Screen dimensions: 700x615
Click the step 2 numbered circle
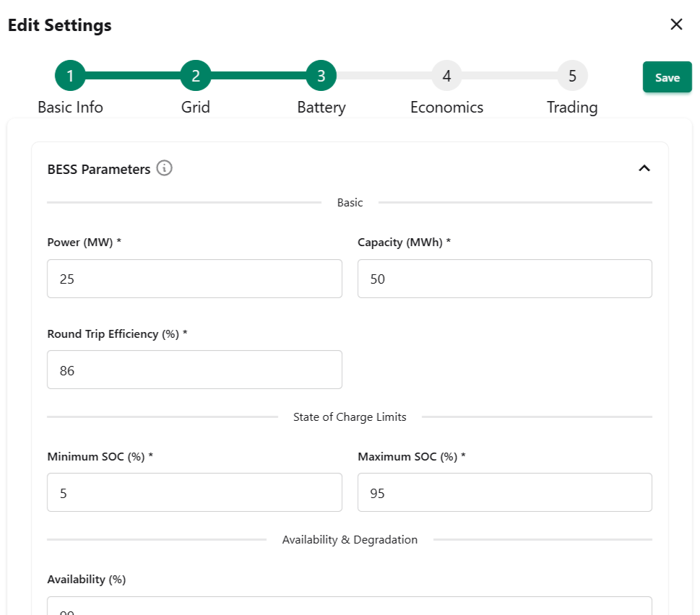click(x=195, y=76)
